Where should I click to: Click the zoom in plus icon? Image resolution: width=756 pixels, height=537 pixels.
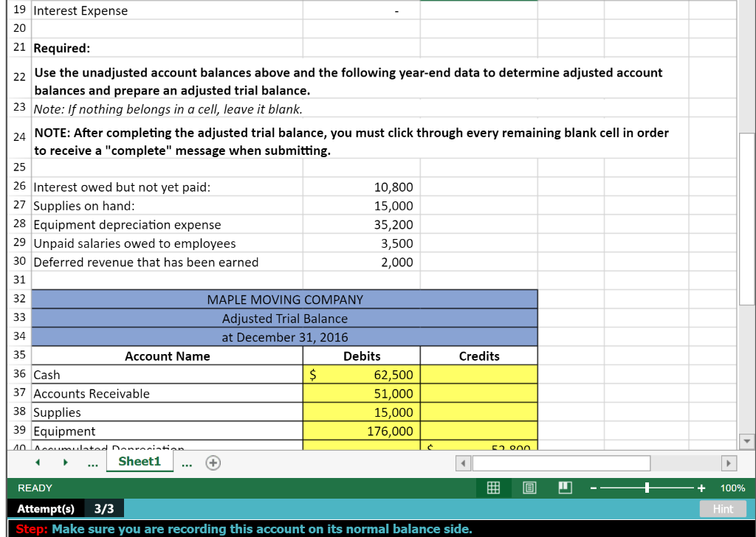click(701, 488)
